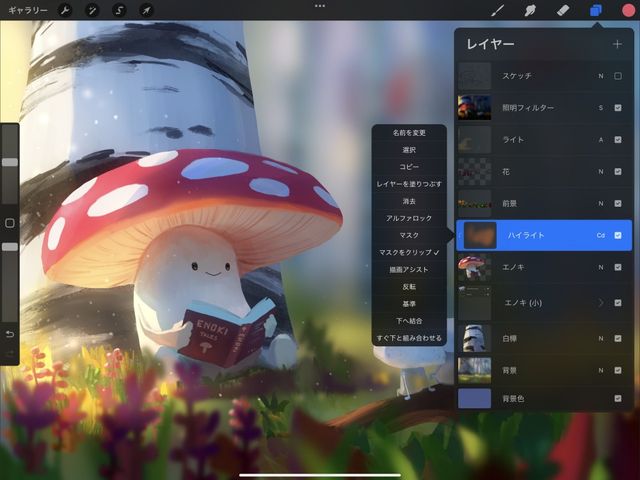Hide the 花 layer
Image resolution: width=640 pixels, height=480 pixels.
tap(618, 171)
